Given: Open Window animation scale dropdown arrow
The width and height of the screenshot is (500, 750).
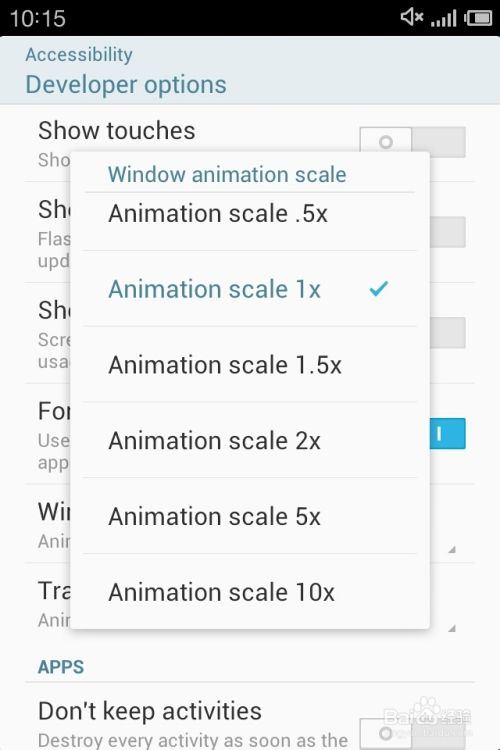Looking at the screenshot, I should pos(452,550).
